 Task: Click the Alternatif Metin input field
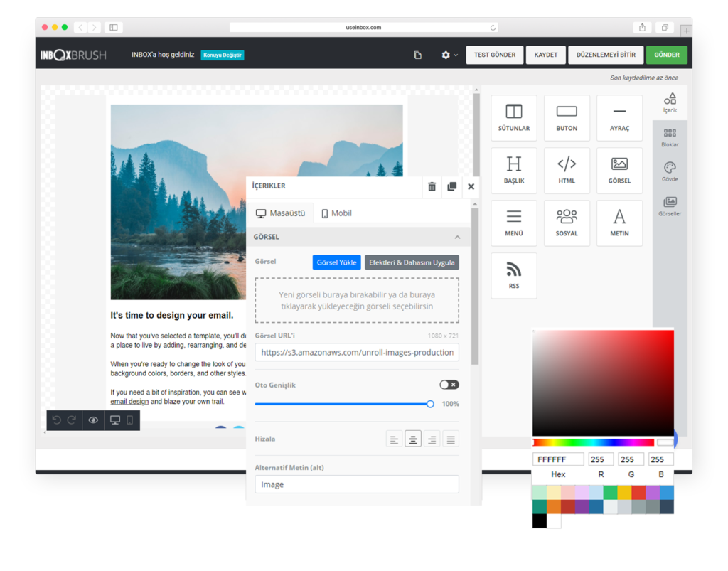coord(356,484)
